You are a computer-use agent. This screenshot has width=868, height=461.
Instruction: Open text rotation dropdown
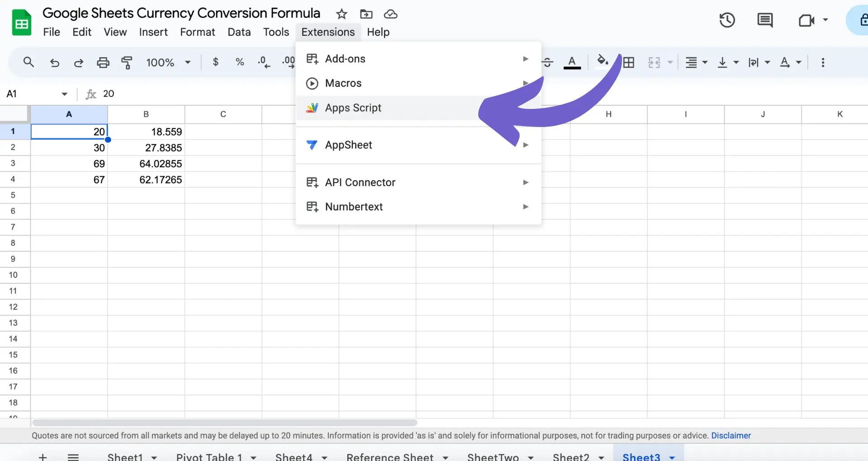(x=790, y=62)
